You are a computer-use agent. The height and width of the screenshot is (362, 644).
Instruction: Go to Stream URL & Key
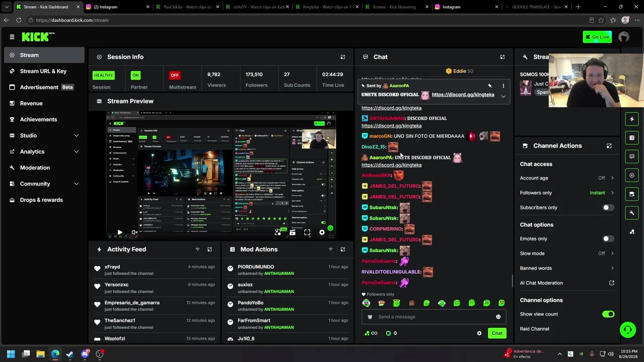coord(44,71)
